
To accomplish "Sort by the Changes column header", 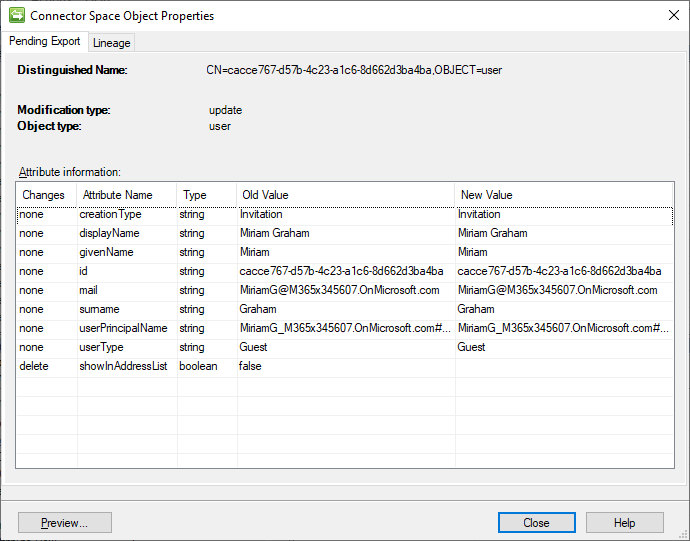I will click(x=46, y=195).
